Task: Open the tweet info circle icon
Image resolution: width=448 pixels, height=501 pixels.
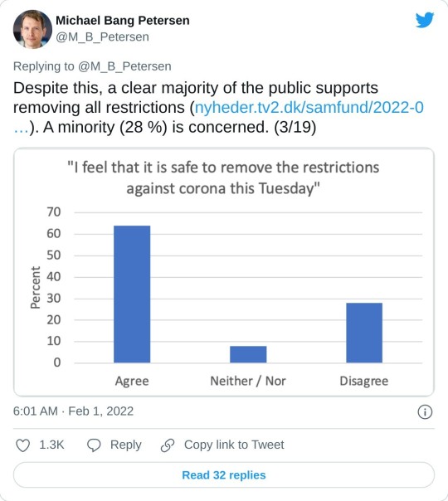Action: [x=425, y=412]
